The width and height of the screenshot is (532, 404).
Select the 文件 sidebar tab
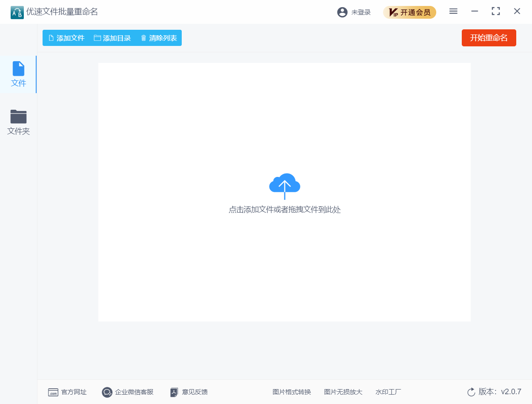pyautogui.click(x=18, y=74)
